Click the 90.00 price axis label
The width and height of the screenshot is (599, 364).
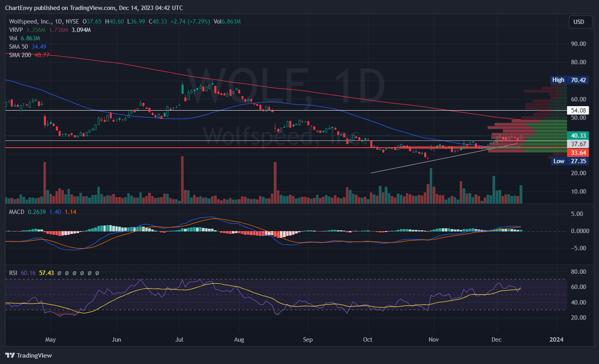(x=578, y=44)
